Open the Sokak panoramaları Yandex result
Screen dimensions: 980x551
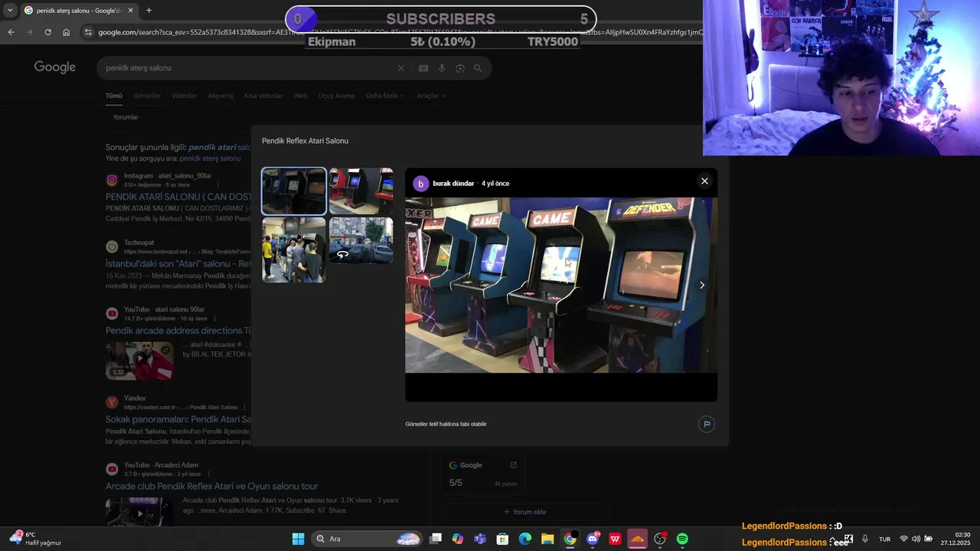(x=178, y=419)
